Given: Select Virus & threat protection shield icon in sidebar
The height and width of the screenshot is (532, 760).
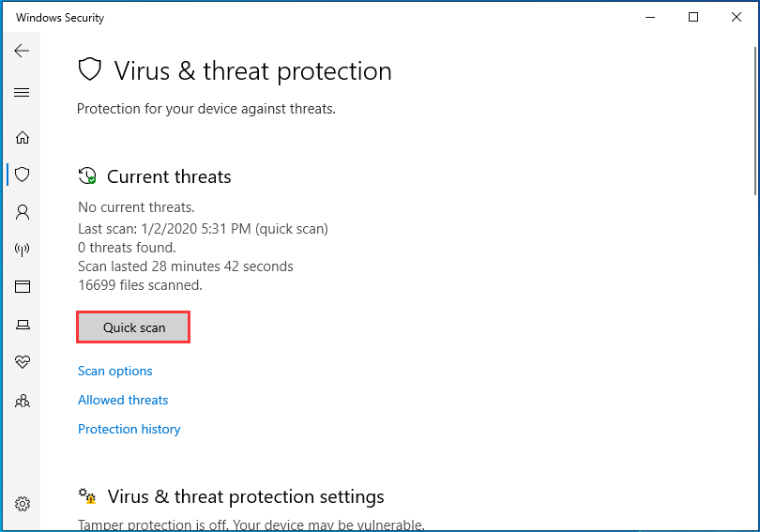Looking at the screenshot, I should pos(23,175).
